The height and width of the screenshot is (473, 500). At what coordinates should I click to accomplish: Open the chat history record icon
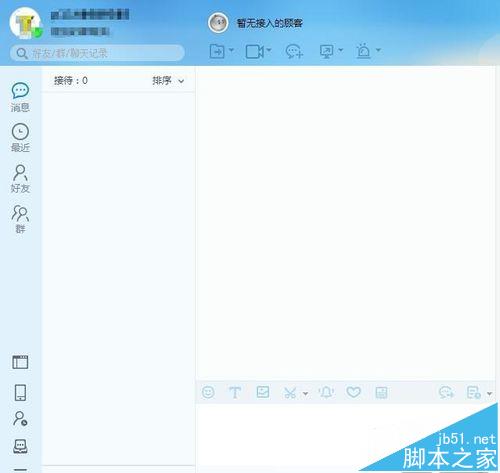click(474, 393)
